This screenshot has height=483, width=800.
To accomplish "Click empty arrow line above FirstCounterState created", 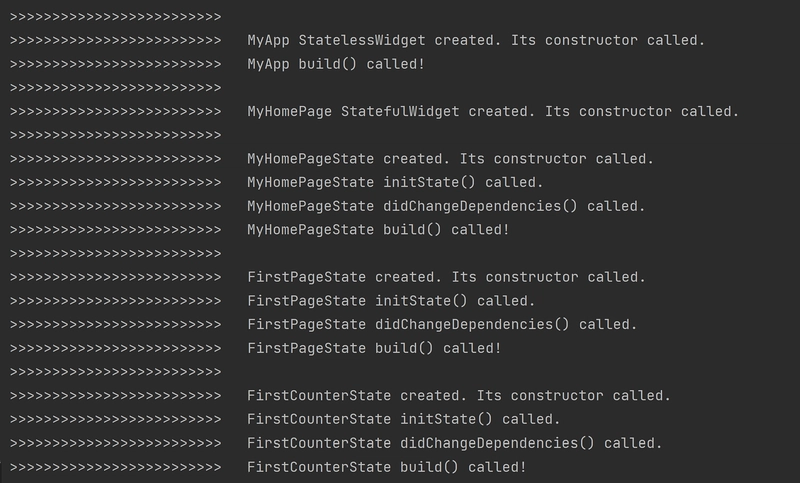I will coord(115,372).
